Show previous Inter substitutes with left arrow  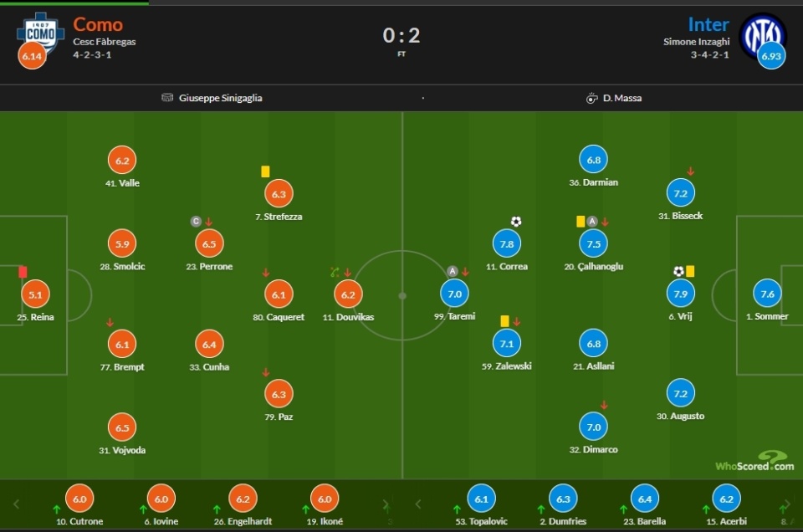[418, 504]
